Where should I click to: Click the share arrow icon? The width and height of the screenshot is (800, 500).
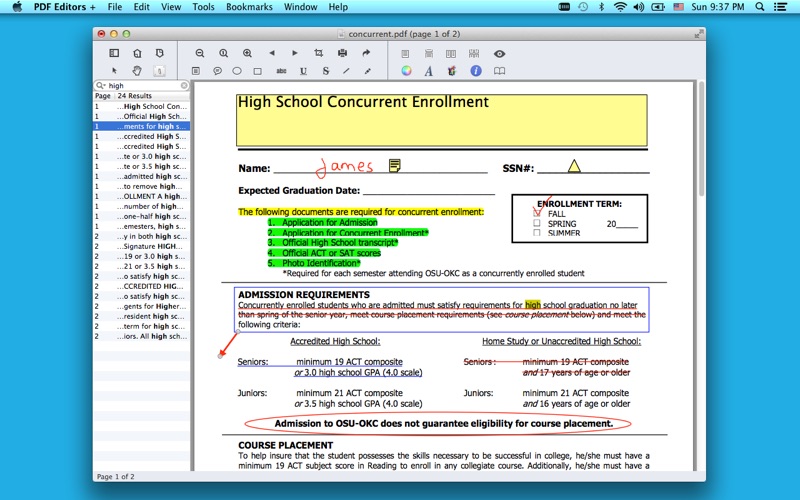(366, 53)
